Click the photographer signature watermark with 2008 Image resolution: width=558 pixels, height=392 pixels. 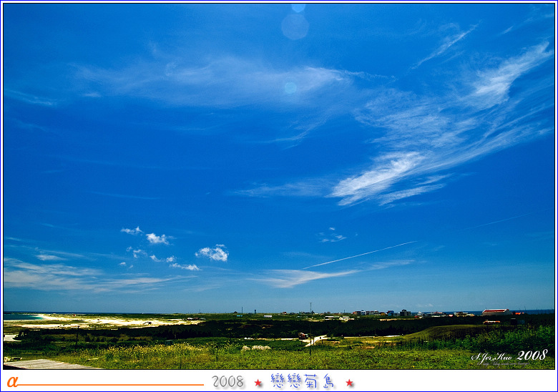(x=509, y=356)
